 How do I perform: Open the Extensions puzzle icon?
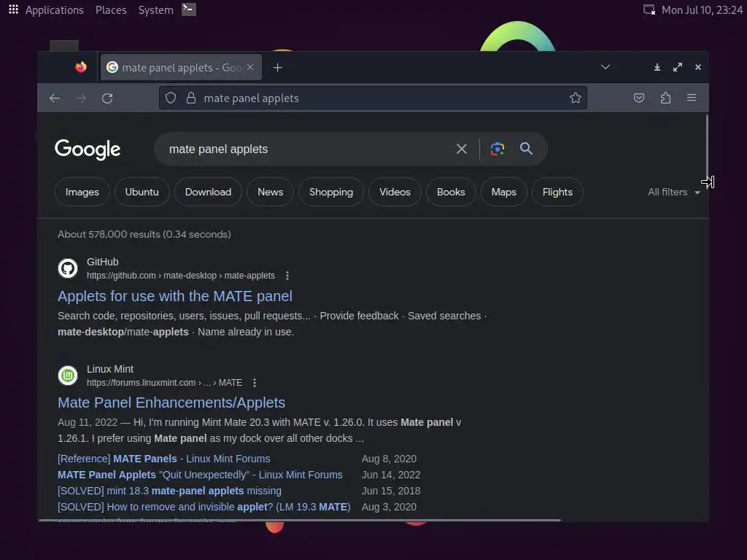click(x=665, y=98)
